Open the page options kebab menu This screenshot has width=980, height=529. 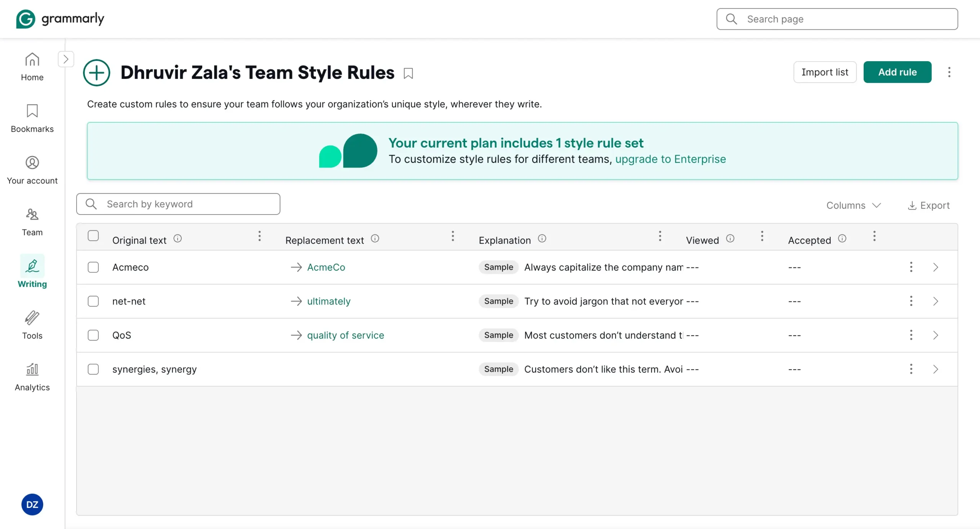pyautogui.click(x=949, y=72)
